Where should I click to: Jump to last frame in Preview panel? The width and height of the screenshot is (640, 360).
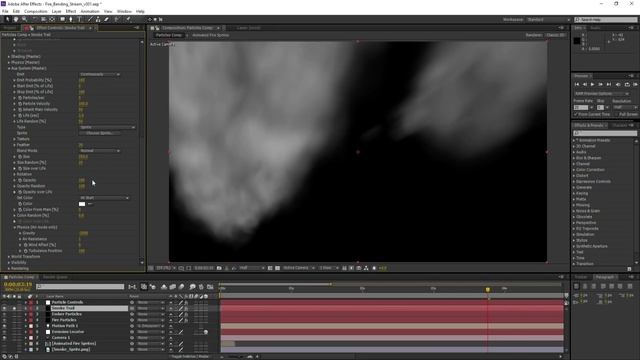coord(609,84)
